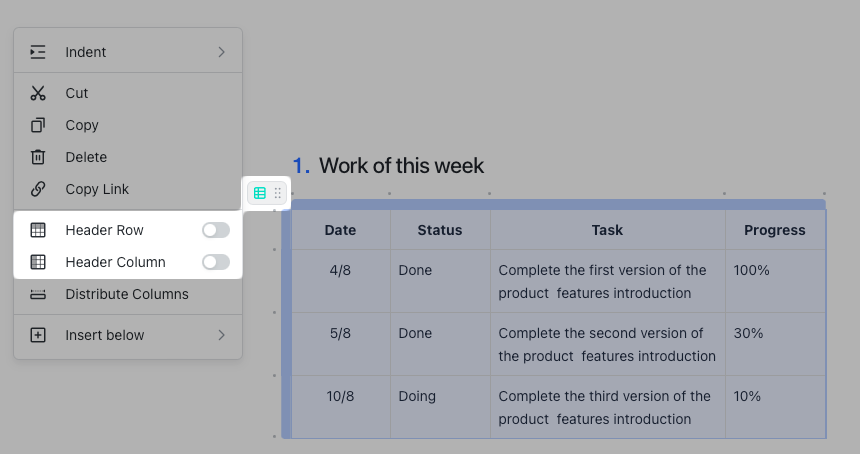This screenshot has height=454, width=860.
Task: Click the Copy pages icon
Action: 38,125
